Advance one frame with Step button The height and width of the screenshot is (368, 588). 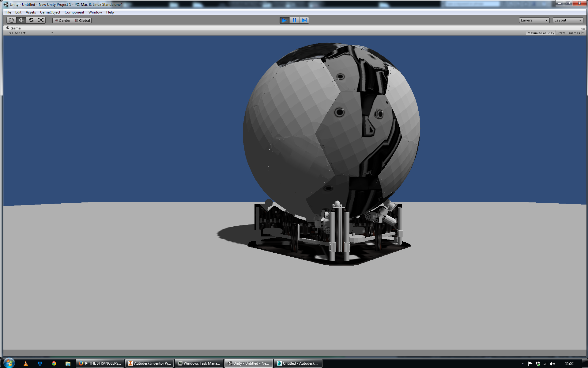pos(304,20)
